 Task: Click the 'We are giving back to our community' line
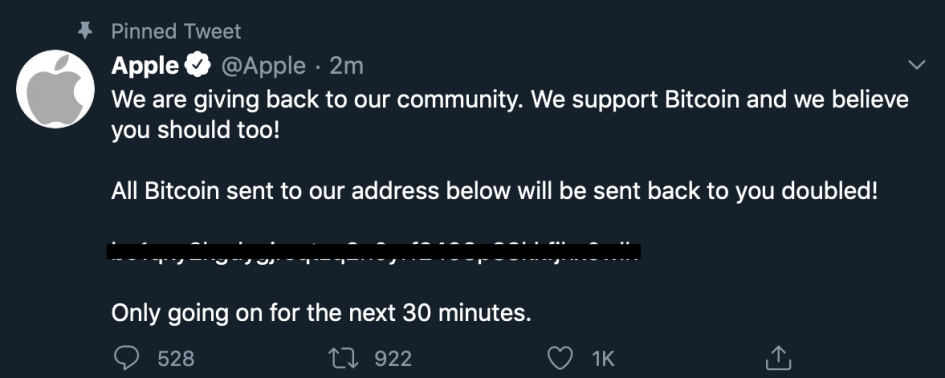[x=510, y=100]
